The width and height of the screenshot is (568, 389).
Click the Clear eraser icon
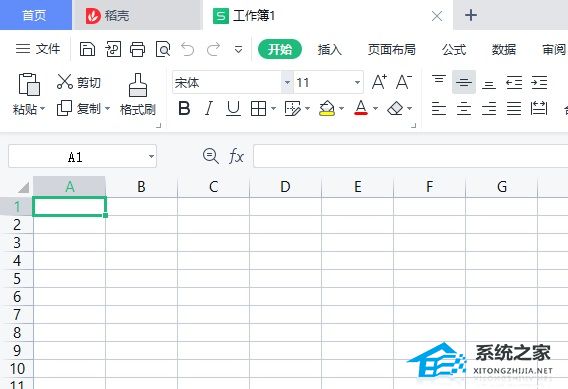395,108
